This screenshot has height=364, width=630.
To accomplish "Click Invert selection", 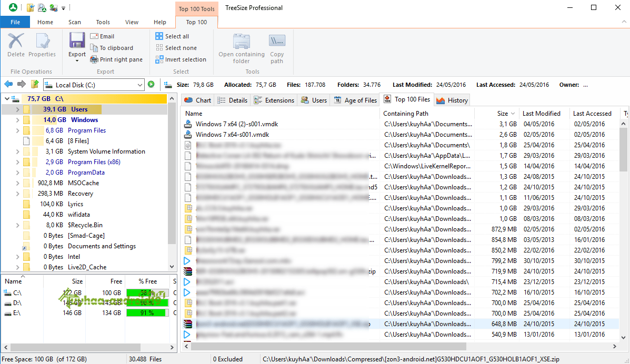I will (181, 59).
